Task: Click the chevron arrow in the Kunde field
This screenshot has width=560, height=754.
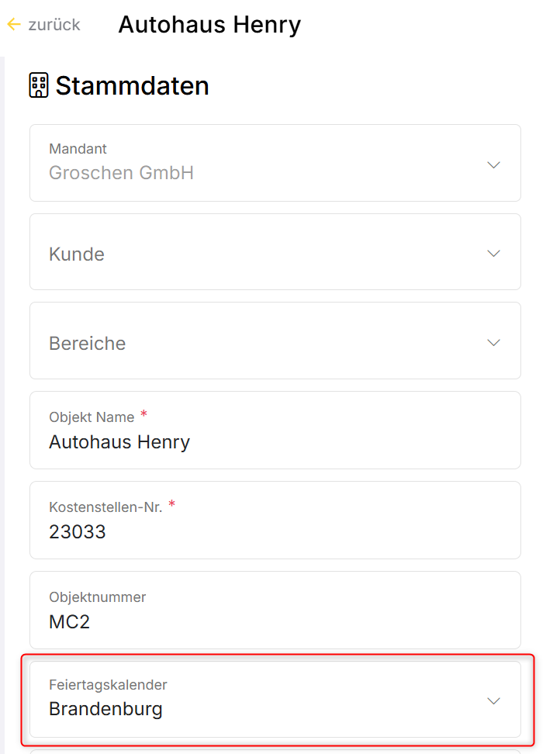Action: (x=493, y=254)
